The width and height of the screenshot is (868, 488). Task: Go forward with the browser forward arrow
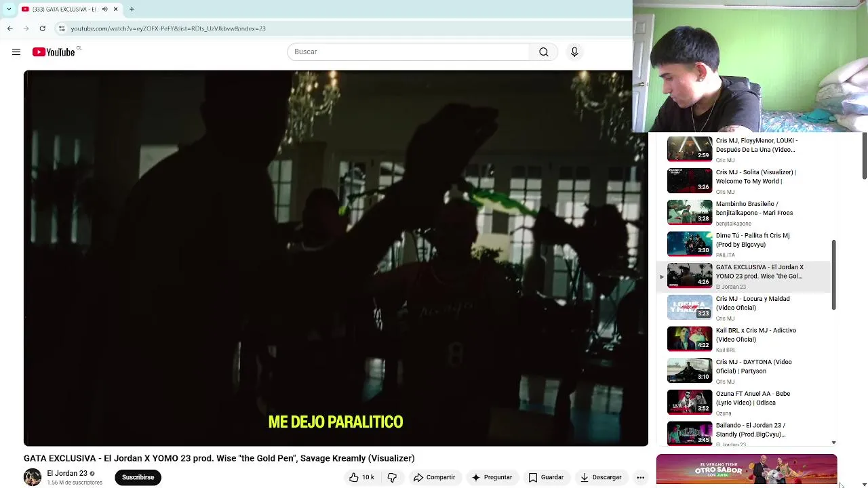point(26,28)
